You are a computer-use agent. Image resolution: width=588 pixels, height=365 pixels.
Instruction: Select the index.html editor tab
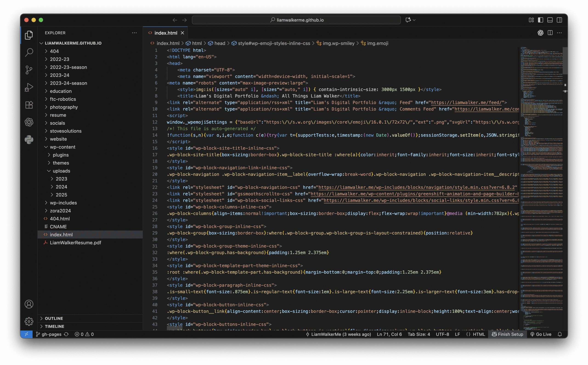point(165,33)
